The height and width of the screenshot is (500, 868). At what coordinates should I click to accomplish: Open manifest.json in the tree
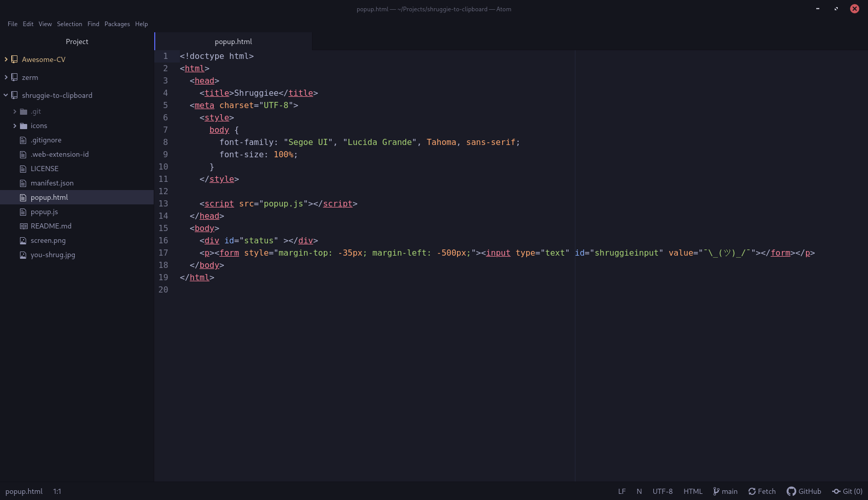52,183
